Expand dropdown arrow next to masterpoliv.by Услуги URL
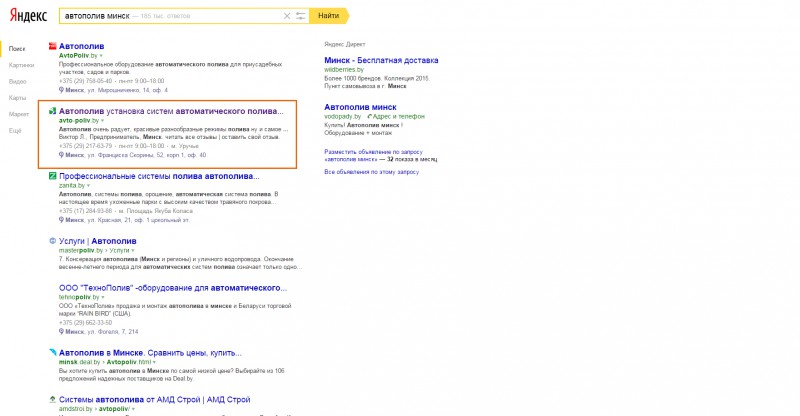The height and width of the screenshot is (416, 800). [133, 251]
